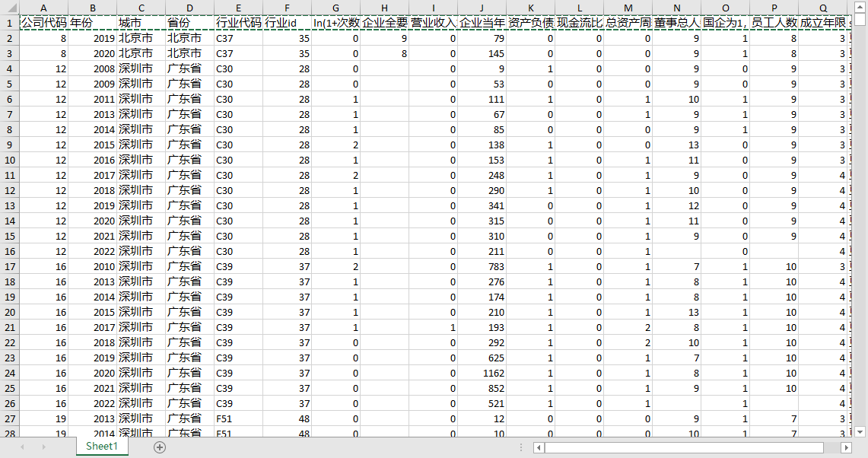Select F51 cell in row 27
This screenshot has width=868, height=458.
[239, 418]
